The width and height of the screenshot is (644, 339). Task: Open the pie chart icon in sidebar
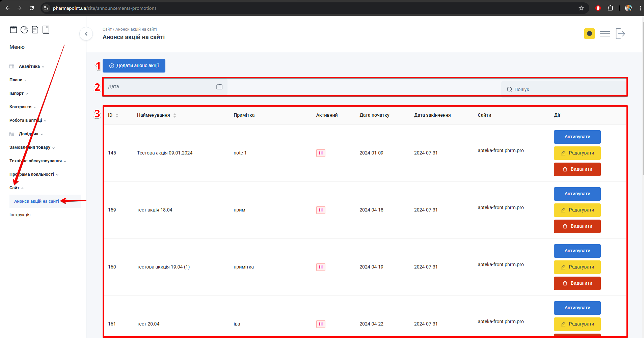coord(24,30)
